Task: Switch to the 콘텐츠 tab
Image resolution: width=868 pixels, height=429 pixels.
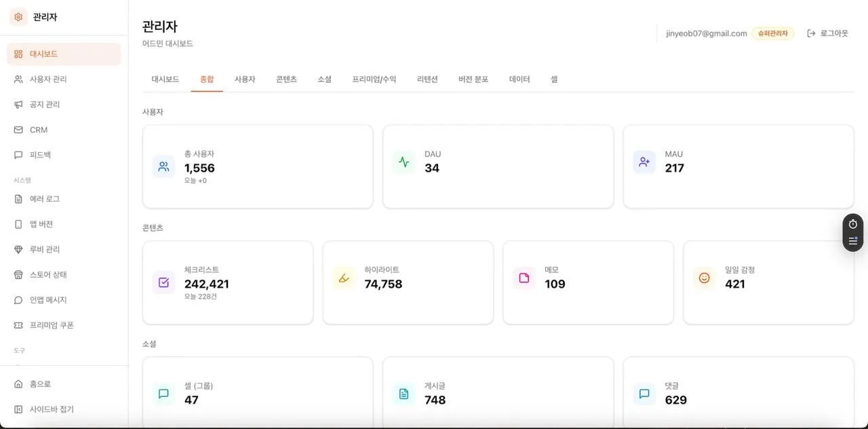Action: click(286, 79)
